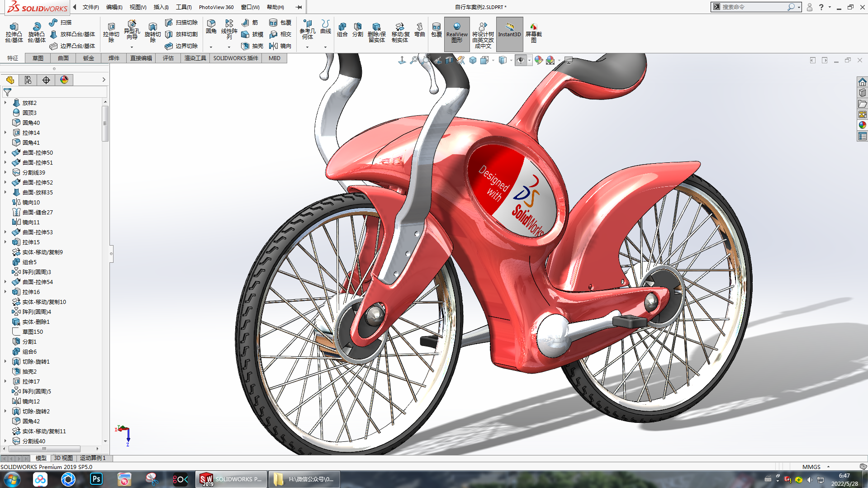Image resolution: width=868 pixels, height=488 pixels.
Task: Switch to the SOLIDWORKS 插件 tab
Action: (236, 58)
